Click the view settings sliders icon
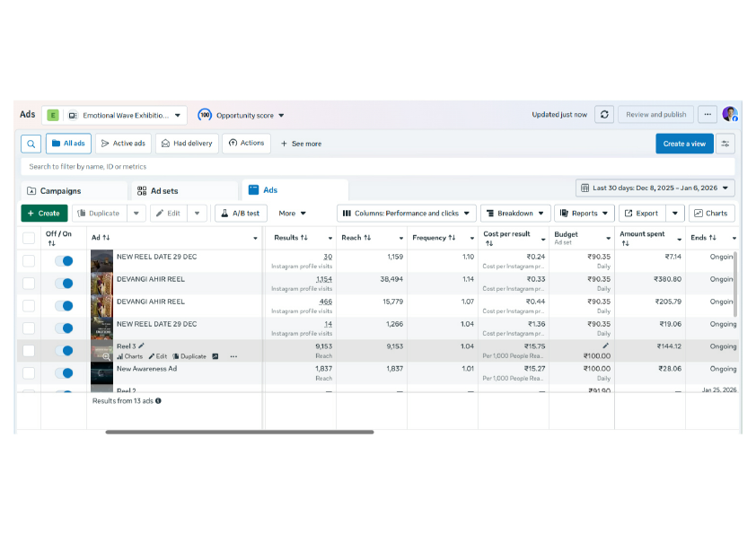The image size is (756, 534). tap(725, 144)
